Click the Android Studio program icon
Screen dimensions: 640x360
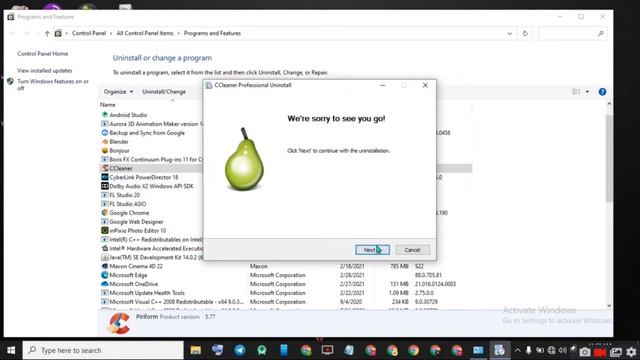pyautogui.click(x=104, y=115)
